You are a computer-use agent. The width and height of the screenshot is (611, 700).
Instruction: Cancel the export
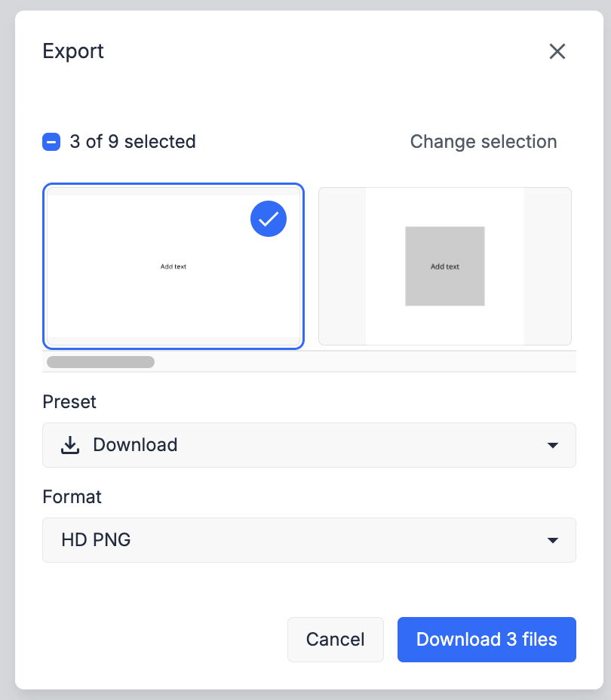pos(335,640)
